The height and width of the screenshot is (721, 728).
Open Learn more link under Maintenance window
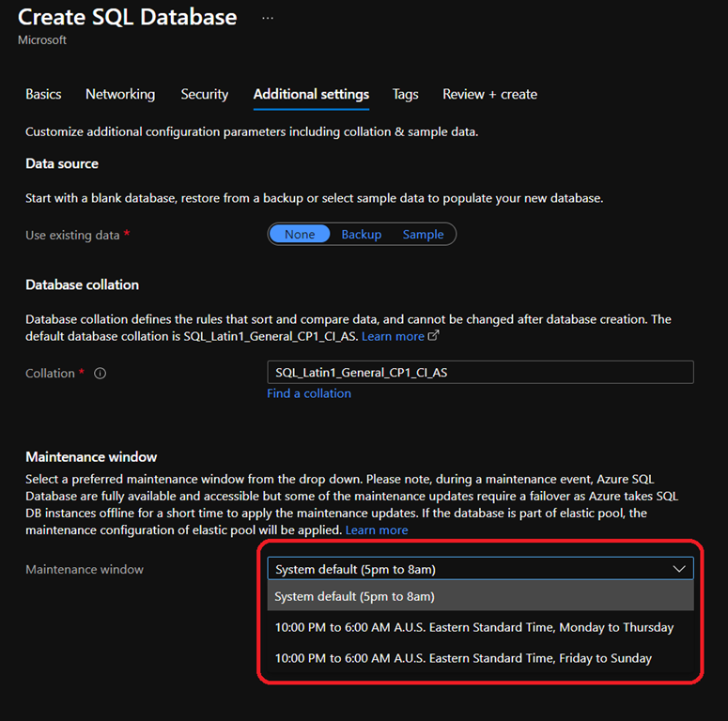coord(377,530)
